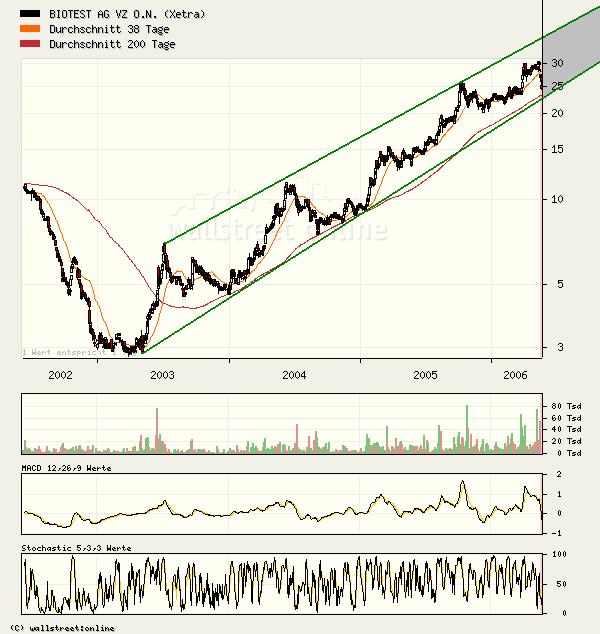This screenshot has width=600, height=634.
Task: Click the MACD 12,26,9 Werte heading
Action: [66, 468]
